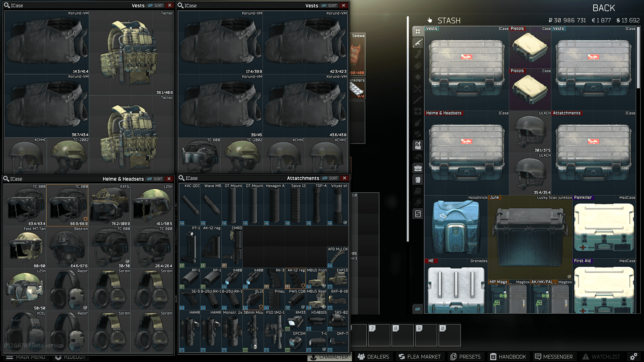Filter stash by grenade icon
This screenshot has width=644, height=362.
(x=418, y=123)
